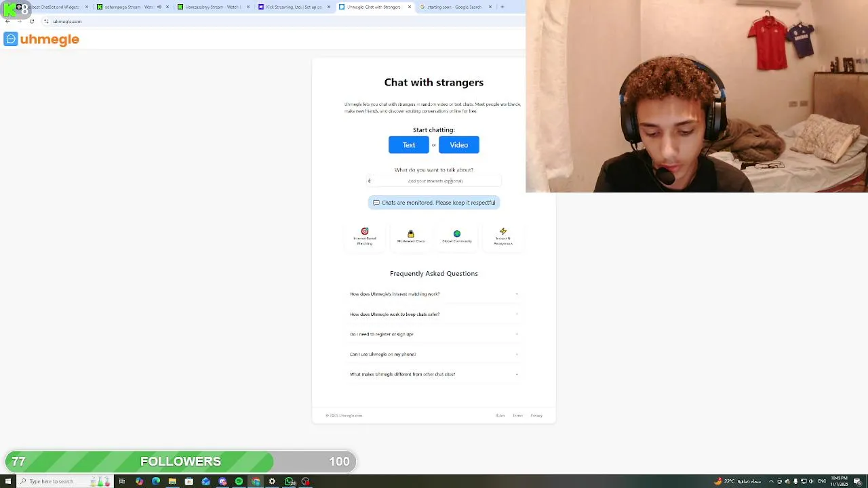Start a Video chat

coord(459,145)
